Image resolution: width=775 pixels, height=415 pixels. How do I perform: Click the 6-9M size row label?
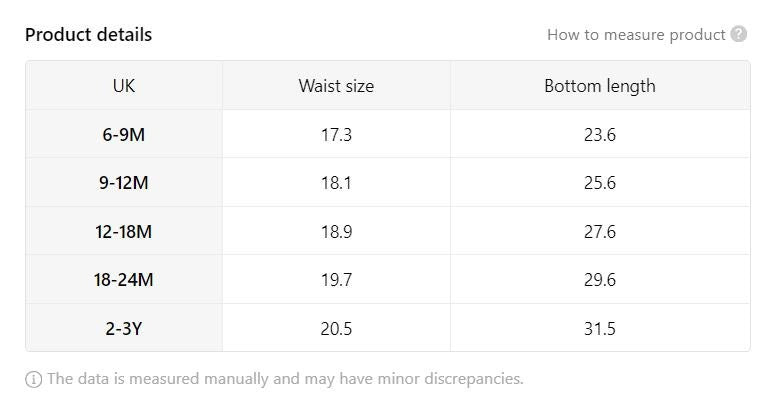tap(124, 134)
